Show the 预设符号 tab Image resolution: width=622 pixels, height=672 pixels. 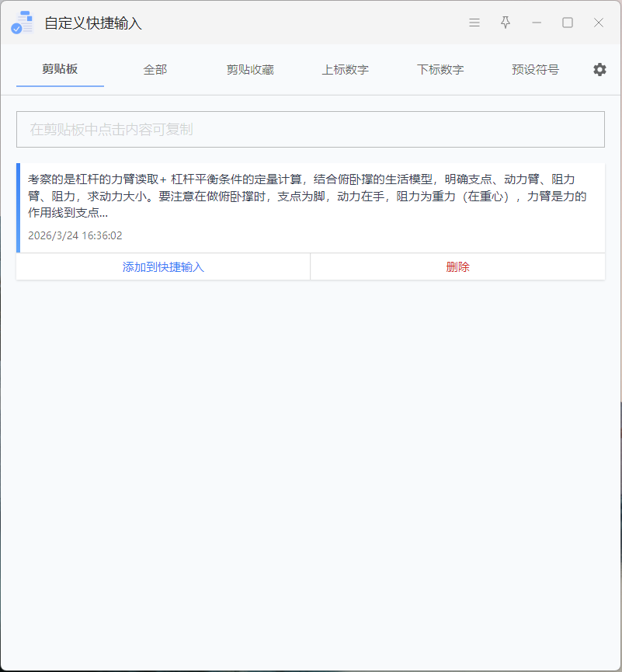coord(535,70)
